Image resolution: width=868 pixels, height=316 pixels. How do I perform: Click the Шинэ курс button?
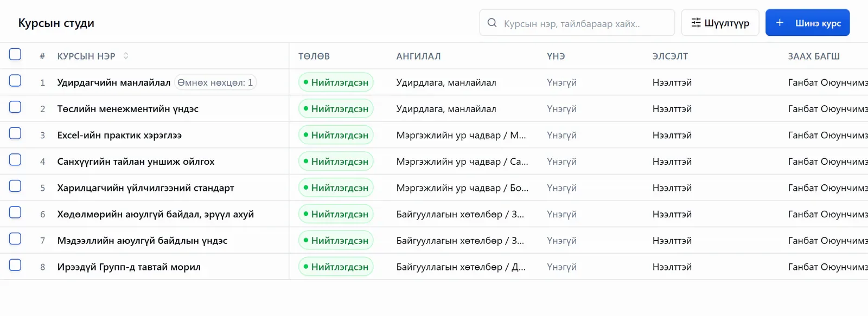[x=807, y=23]
